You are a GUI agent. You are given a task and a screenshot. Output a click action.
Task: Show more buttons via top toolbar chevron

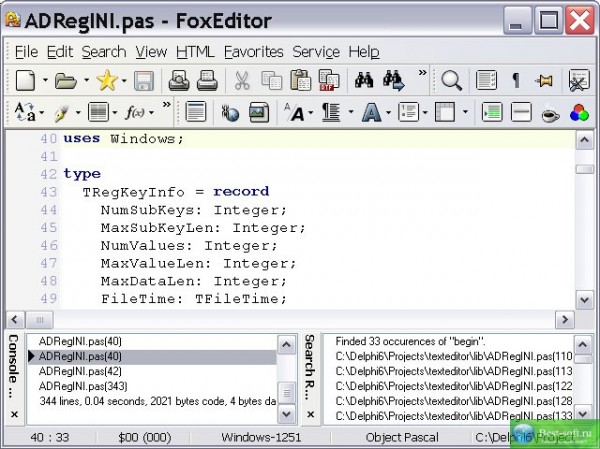[422, 73]
